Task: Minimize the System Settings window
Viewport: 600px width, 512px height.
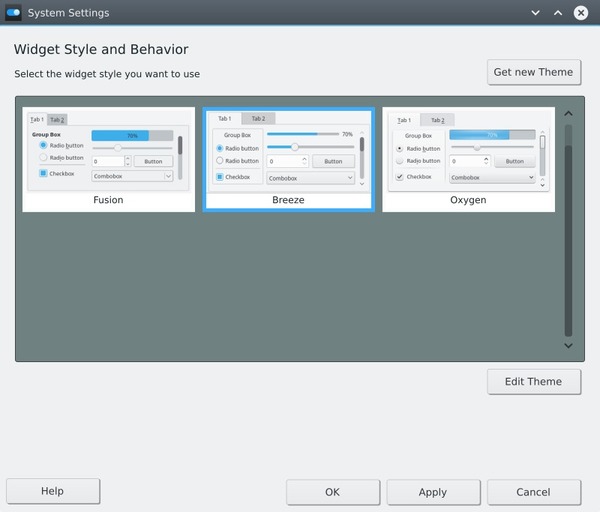Action: tap(535, 13)
